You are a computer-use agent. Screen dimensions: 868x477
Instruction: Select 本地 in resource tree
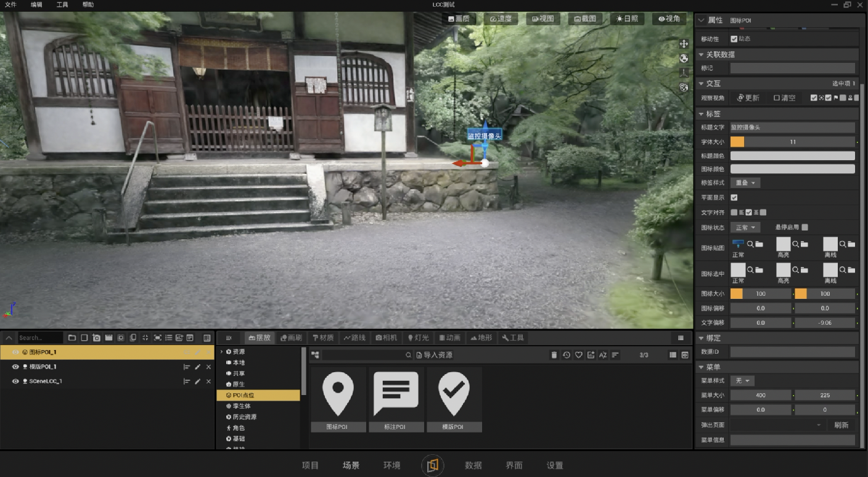[x=238, y=363]
